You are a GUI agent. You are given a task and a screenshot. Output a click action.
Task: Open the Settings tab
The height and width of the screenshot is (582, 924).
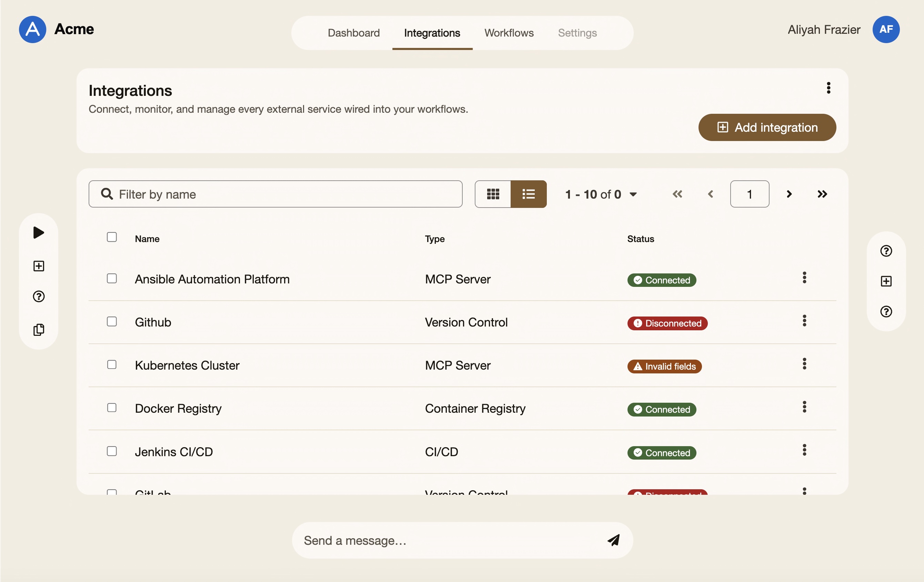(577, 33)
